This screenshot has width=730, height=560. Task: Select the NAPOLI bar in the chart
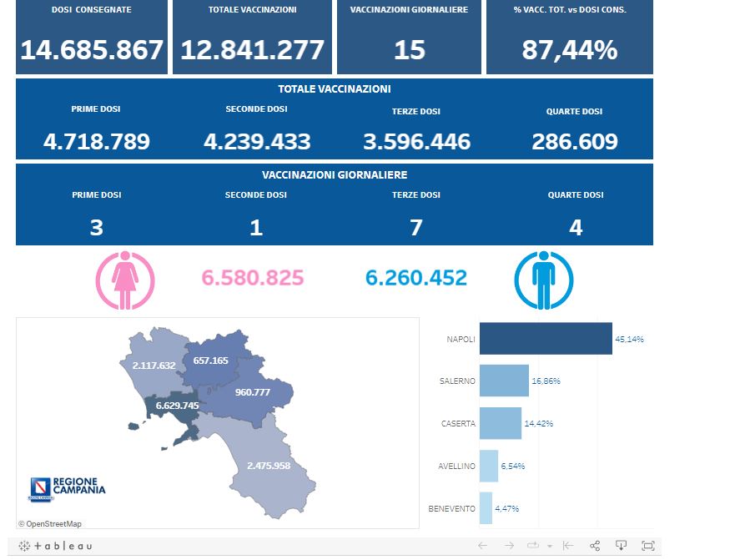pos(546,339)
